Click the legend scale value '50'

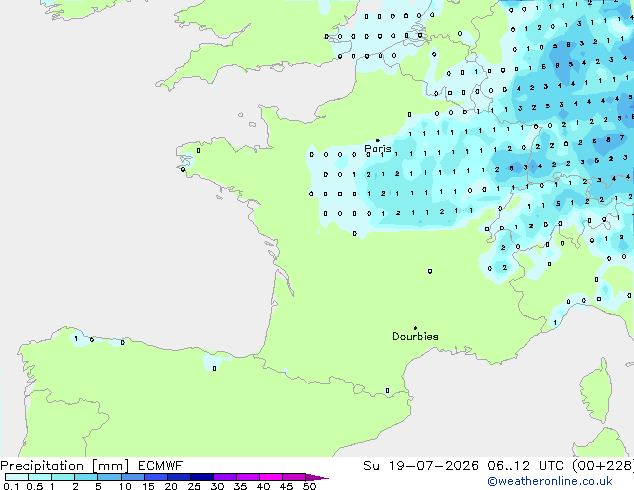tap(309, 486)
